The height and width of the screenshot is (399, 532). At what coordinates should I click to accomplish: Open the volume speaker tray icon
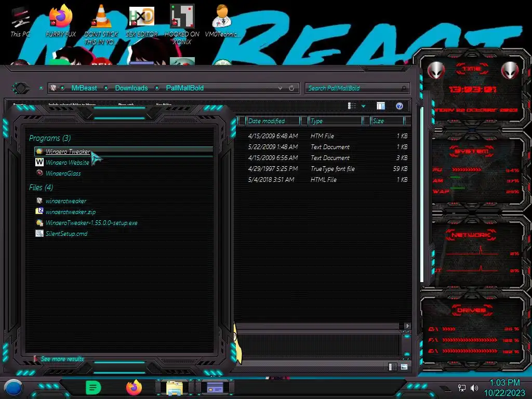(474, 388)
